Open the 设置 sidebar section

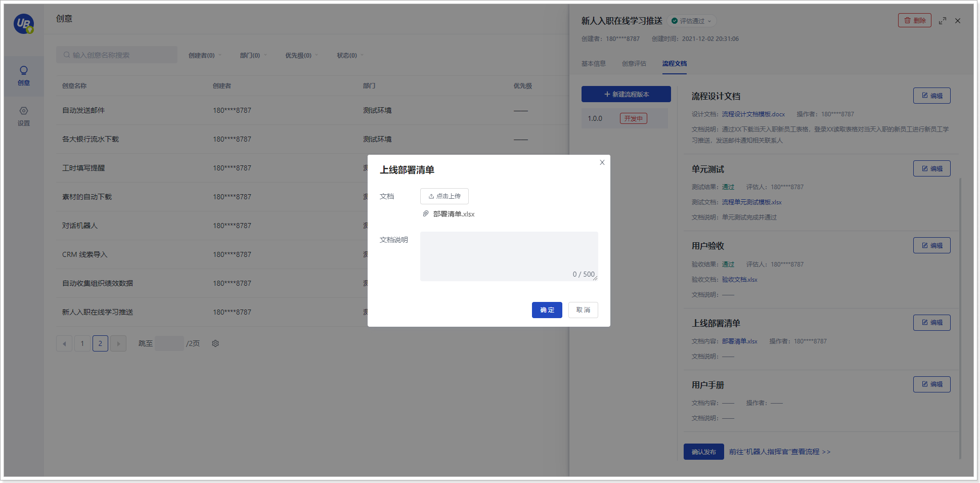point(24,116)
